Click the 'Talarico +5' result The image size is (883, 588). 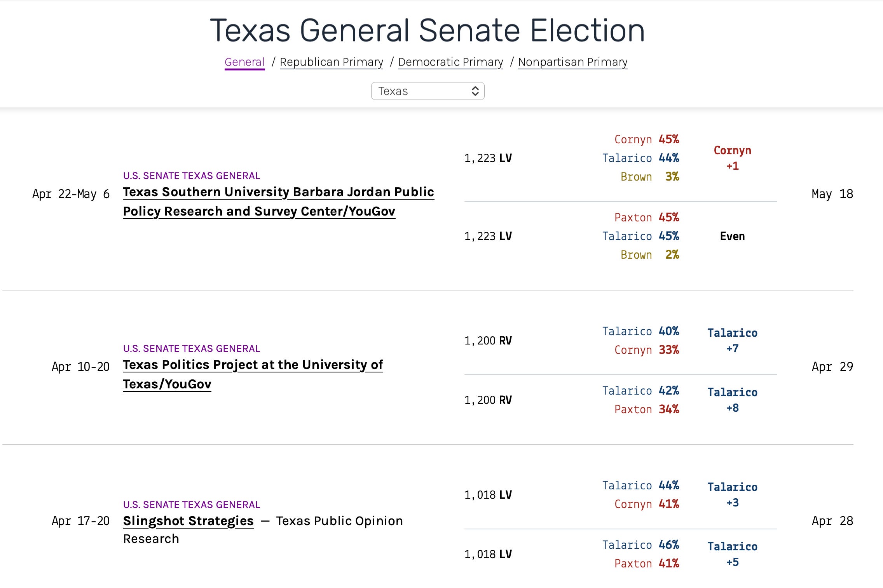click(733, 554)
